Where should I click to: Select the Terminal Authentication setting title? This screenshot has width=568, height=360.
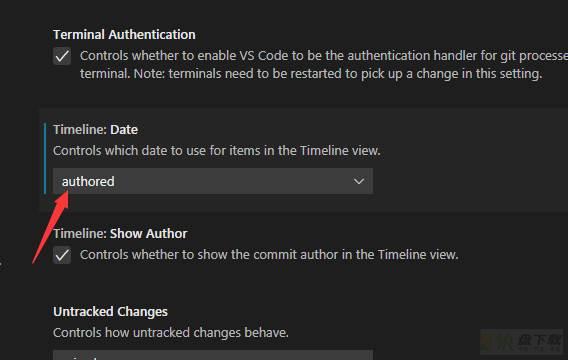(124, 35)
